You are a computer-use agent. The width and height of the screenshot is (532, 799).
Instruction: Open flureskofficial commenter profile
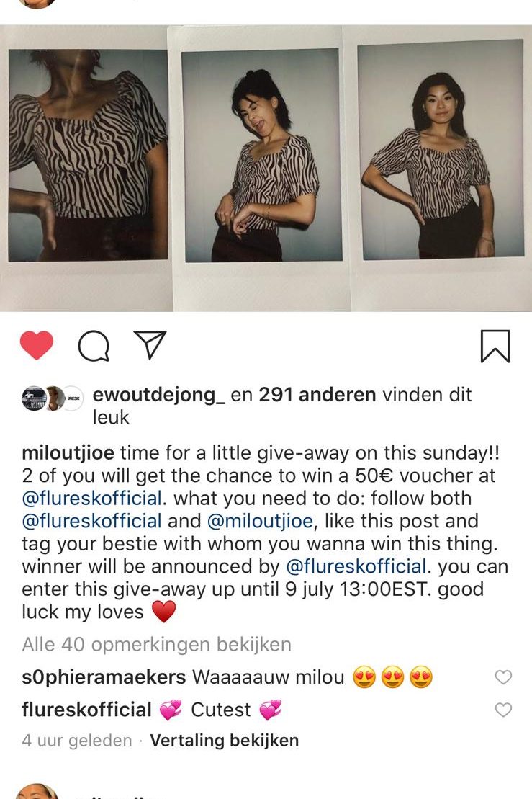pos(86,710)
